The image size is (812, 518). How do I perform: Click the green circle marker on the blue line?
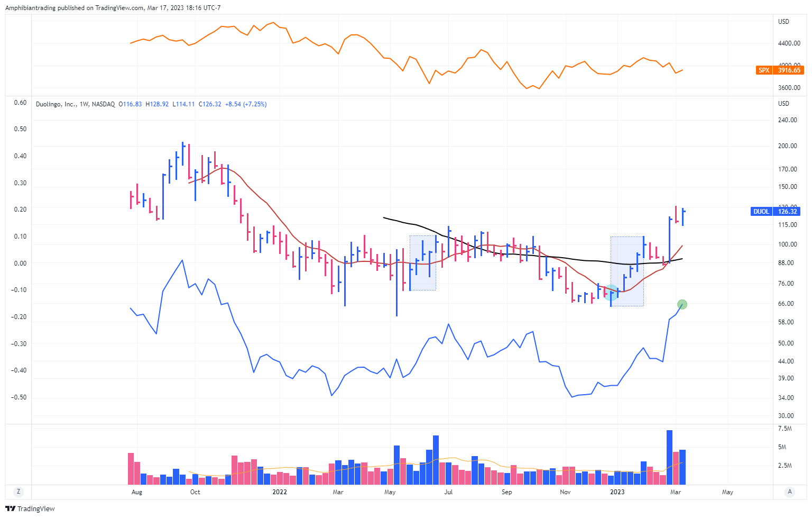[x=682, y=304]
